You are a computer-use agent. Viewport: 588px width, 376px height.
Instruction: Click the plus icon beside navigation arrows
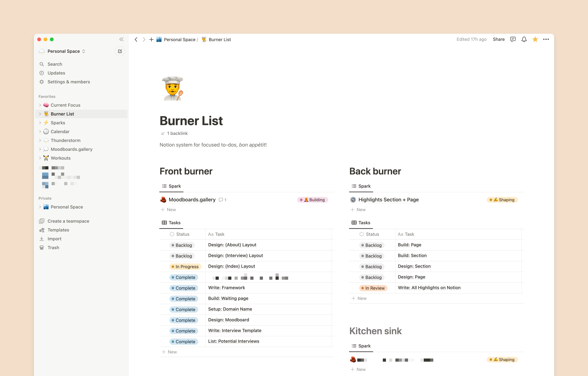coord(151,40)
